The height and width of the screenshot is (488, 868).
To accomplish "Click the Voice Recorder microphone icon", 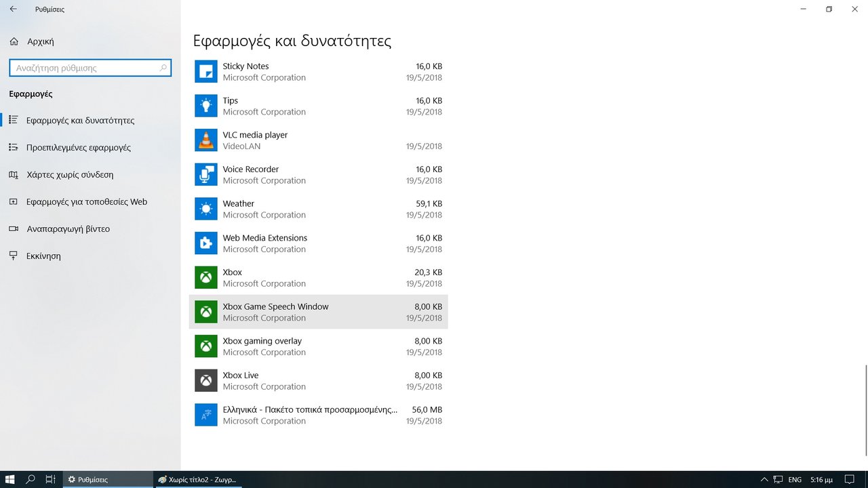I will click(205, 174).
